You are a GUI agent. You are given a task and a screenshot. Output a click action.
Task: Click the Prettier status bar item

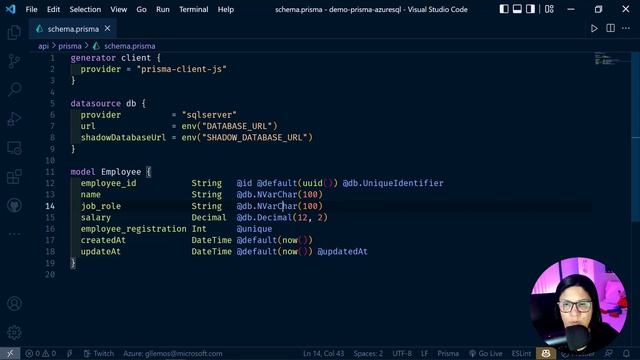(579, 353)
